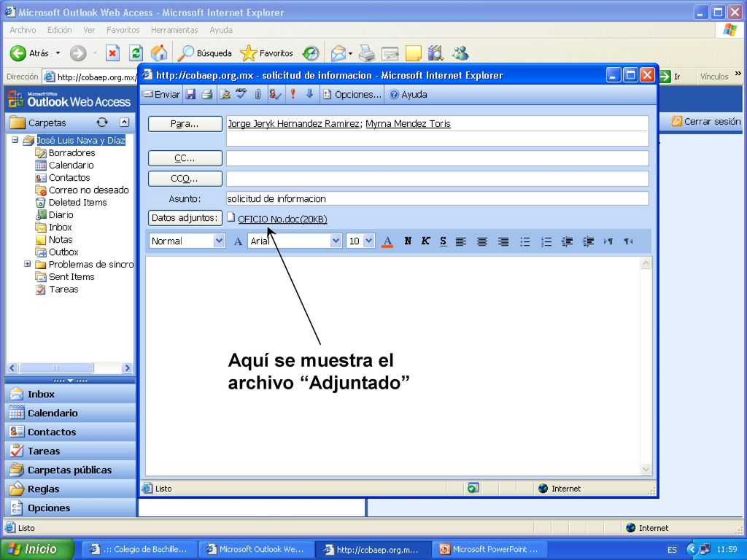Switch to Microsoft PowerPoint taskbar item
747x560 pixels.
[489, 549]
